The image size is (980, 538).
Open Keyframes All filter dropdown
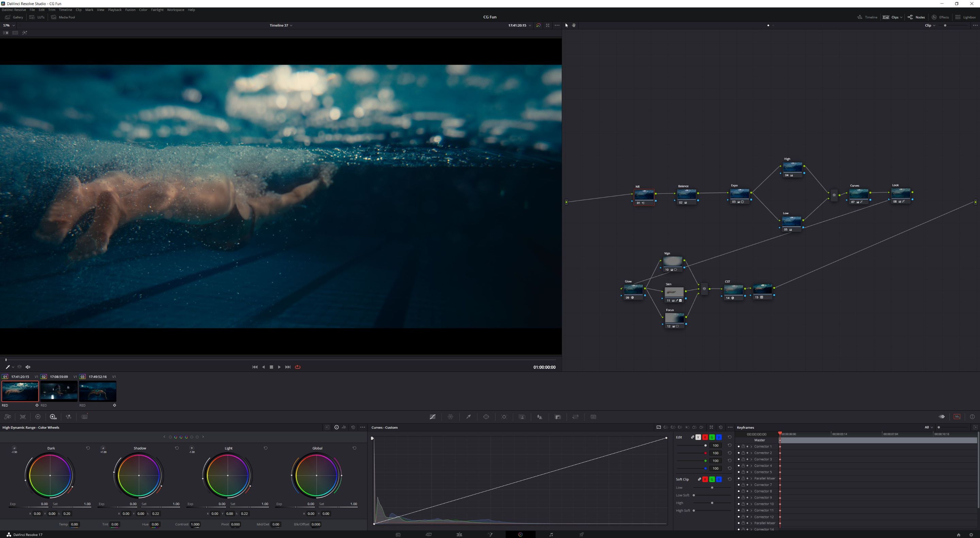(x=929, y=427)
